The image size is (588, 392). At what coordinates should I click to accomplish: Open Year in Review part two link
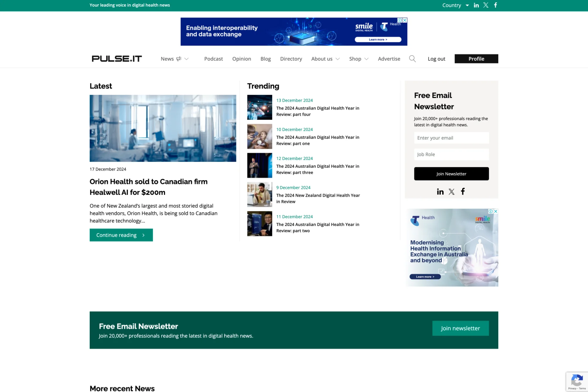click(x=318, y=228)
